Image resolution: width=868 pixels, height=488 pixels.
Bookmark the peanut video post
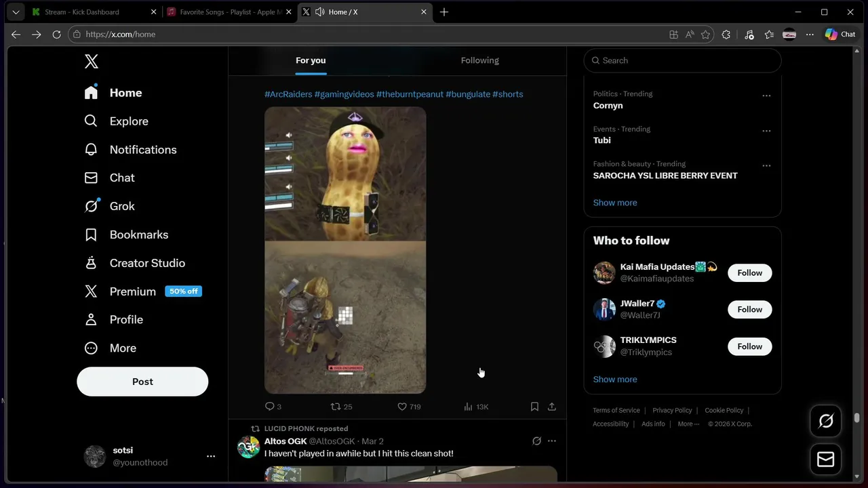pyautogui.click(x=534, y=407)
